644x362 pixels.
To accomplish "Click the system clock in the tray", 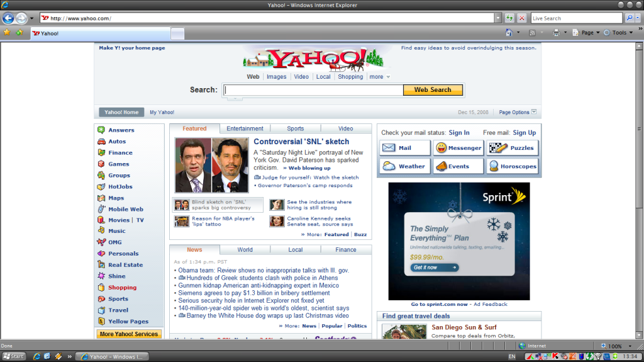I will click(x=630, y=356).
